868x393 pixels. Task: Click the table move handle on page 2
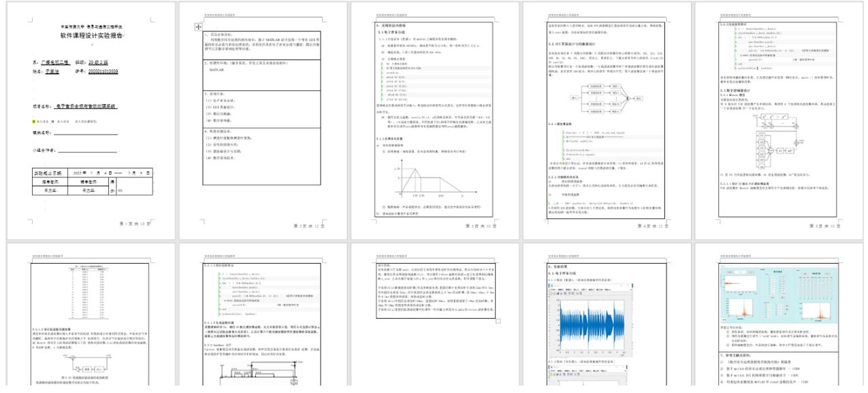(x=198, y=27)
